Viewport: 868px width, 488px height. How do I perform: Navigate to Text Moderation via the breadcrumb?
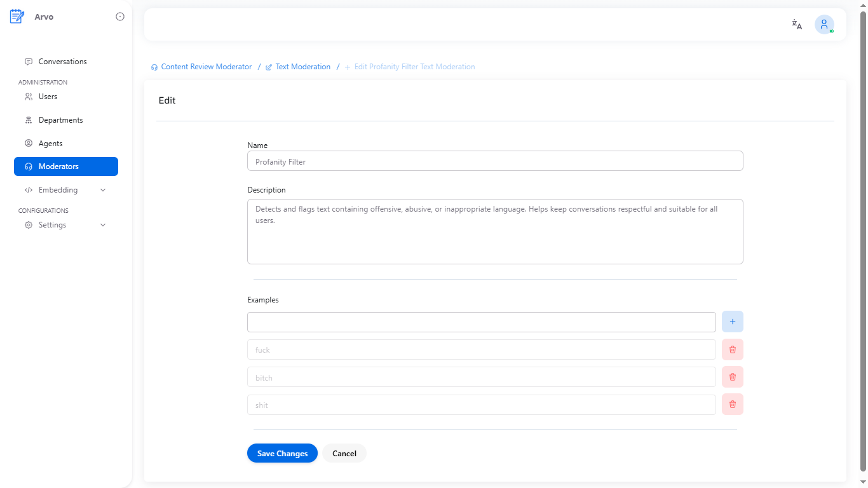[x=303, y=66]
